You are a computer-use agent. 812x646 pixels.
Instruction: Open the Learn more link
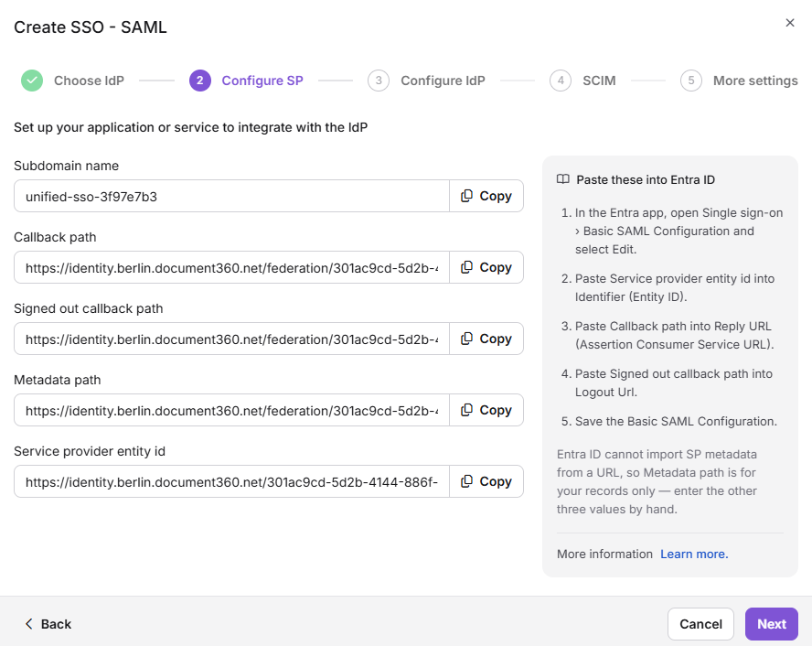pos(694,554)
